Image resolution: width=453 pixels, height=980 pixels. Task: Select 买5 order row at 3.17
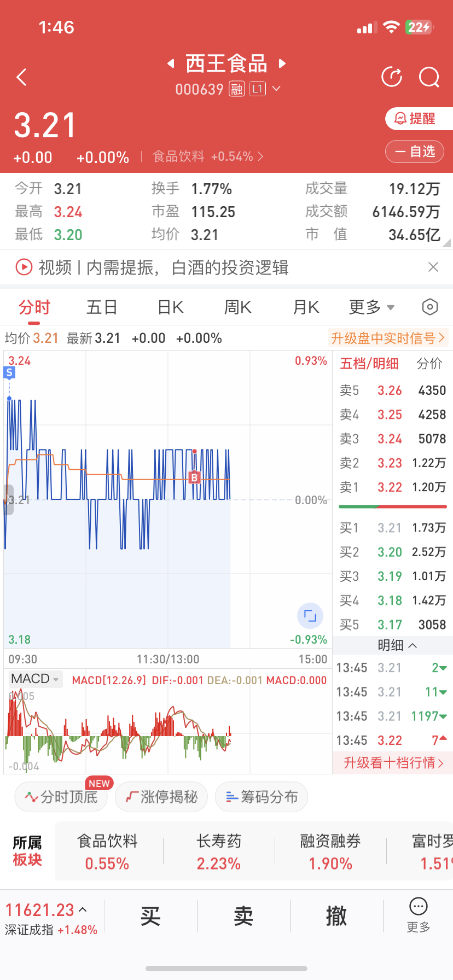393,625
